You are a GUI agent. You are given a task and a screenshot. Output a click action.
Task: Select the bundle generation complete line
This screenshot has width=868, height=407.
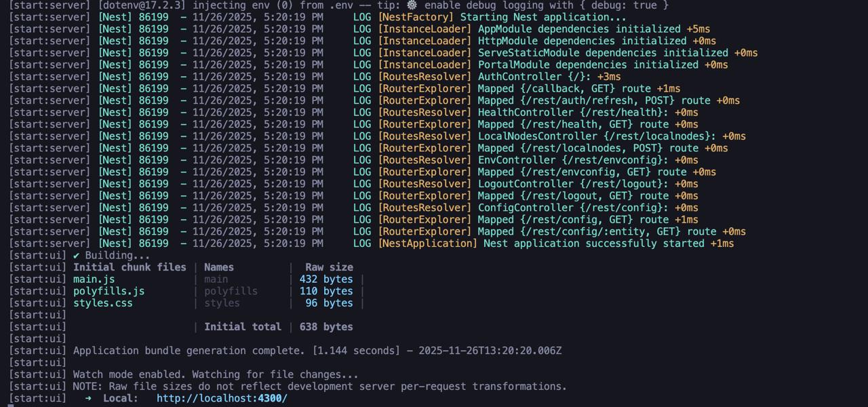point(271,351)
